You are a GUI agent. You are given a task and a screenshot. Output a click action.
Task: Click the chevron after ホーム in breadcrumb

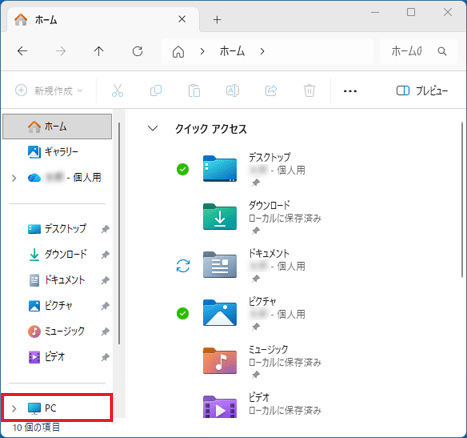click(x=262, y=51)
